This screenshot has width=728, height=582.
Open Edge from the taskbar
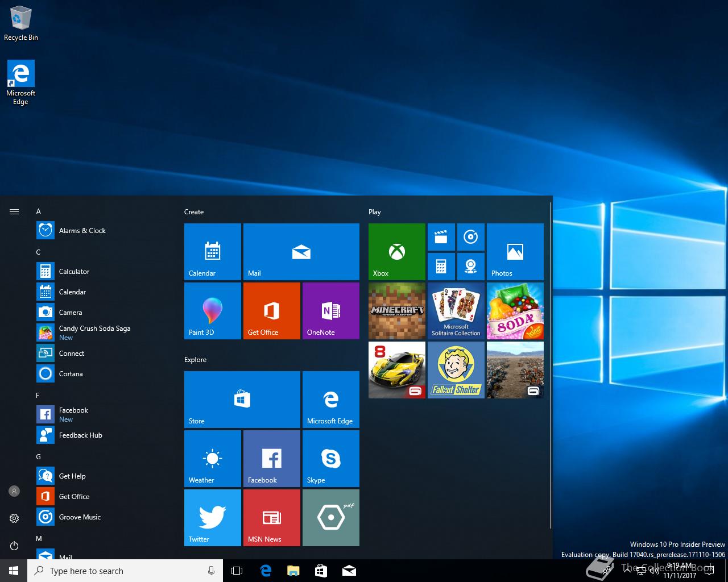coord(265,571)
